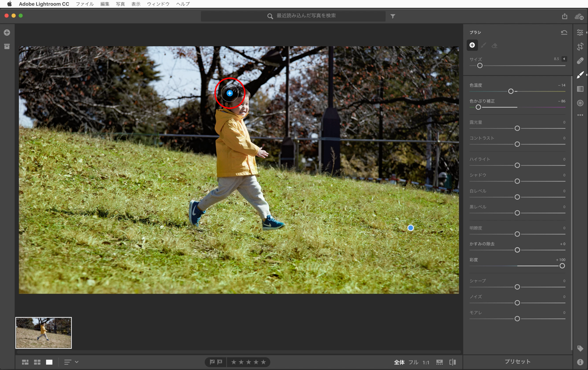
Task: Select the brush eraser mode
Action: click(495, 45)
